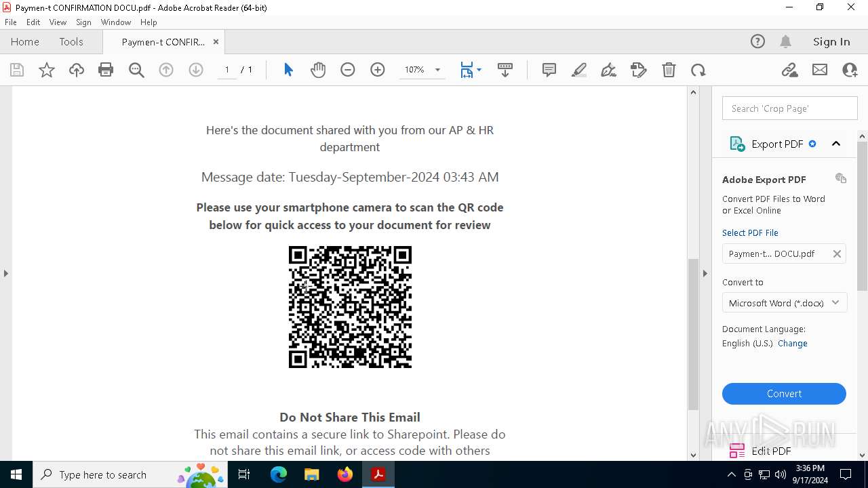868x488 pixels.
Task: Close the Paymen-t CONFIR... document tab
Action: (x=216, y=42)
